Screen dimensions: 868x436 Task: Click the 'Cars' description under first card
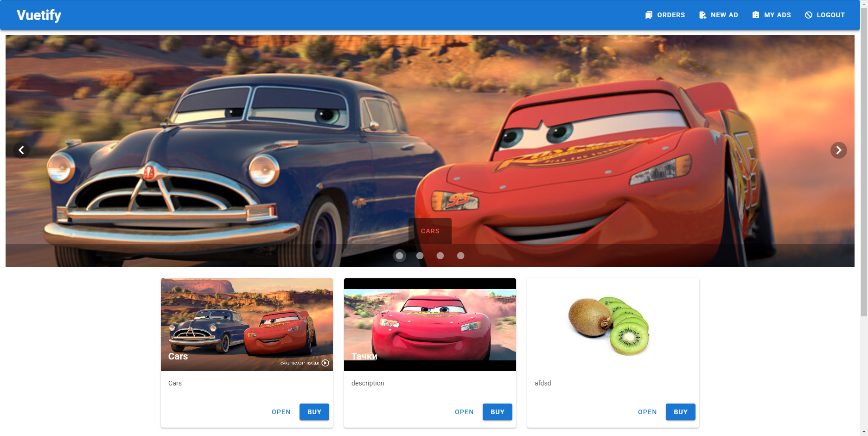click(175, 383)
